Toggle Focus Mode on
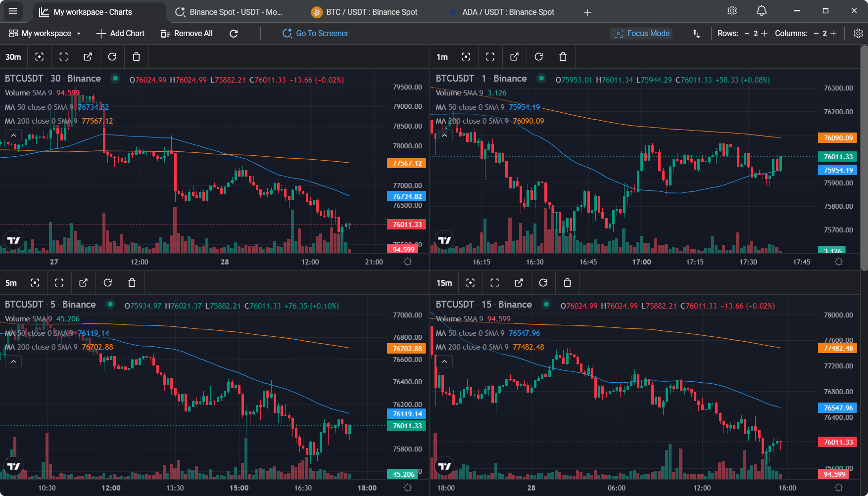868x496 pixels. click(642, 34)
